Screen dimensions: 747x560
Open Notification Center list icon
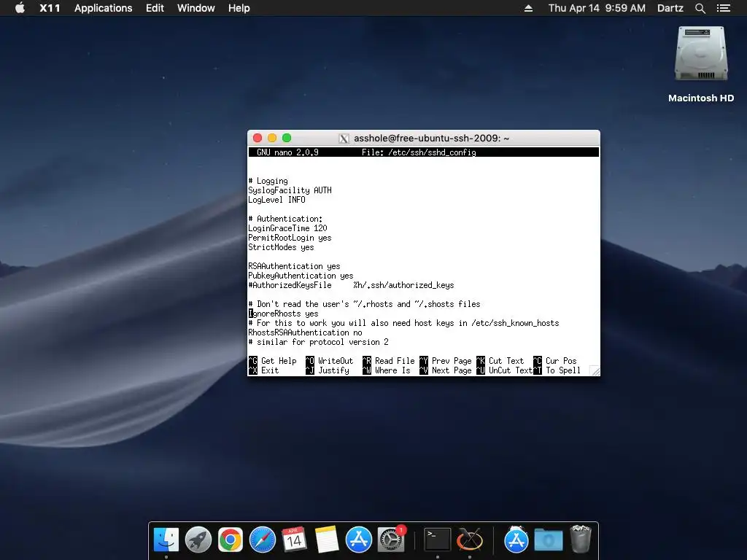coord(723,8)
